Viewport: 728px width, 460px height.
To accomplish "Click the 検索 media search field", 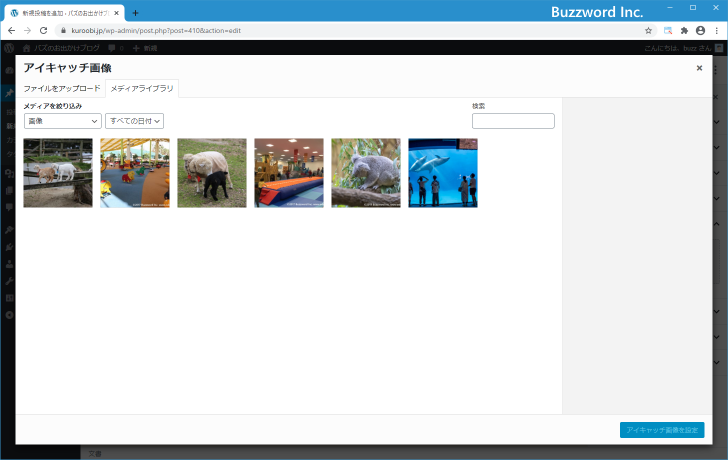I will [512, 121].
